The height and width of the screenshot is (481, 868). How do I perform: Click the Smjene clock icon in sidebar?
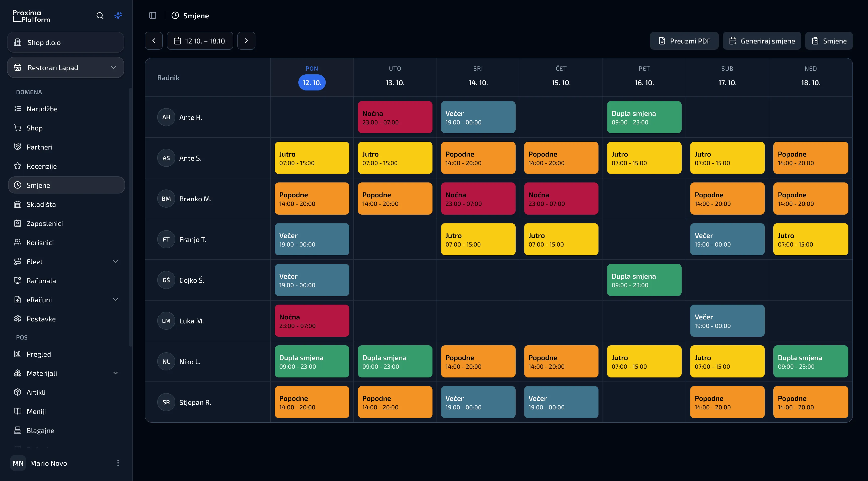pyautogui.click(x=18, y=185)
